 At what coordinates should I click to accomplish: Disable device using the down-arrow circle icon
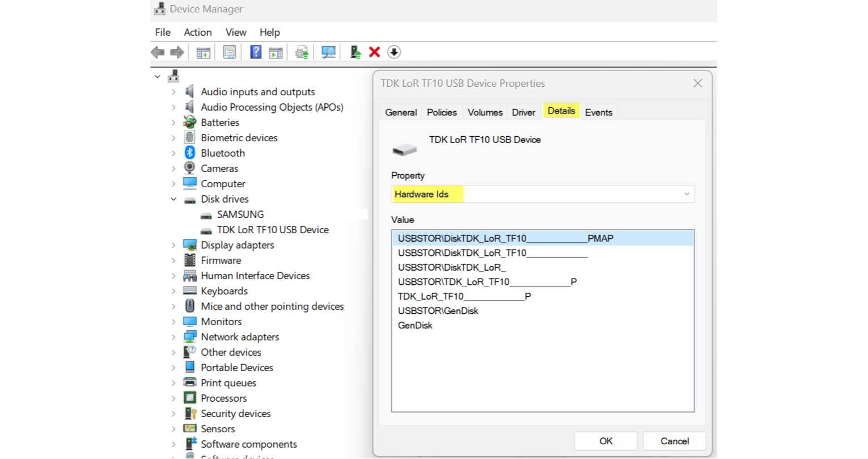point(394,52)
